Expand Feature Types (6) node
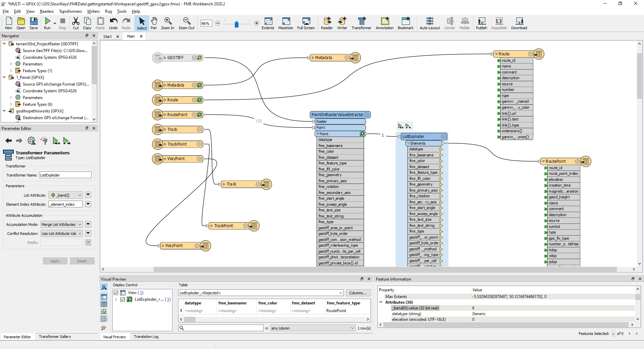Image resolution: width=644 pixels, height=349 pixels. (x=11, y=104)
